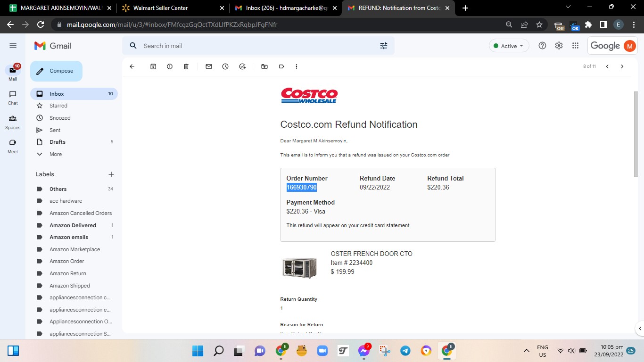Screen dimensions: 644x362
Task: Mark the email as unread
Action: click(209, 66)
